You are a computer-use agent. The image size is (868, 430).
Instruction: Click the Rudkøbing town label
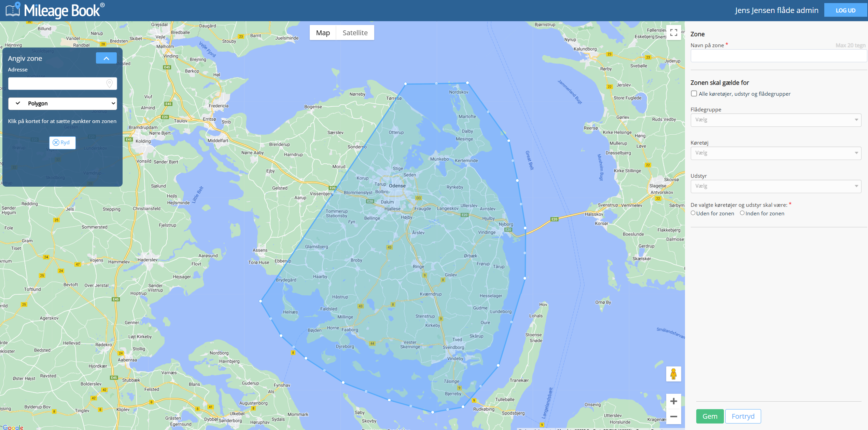point(484,409)
